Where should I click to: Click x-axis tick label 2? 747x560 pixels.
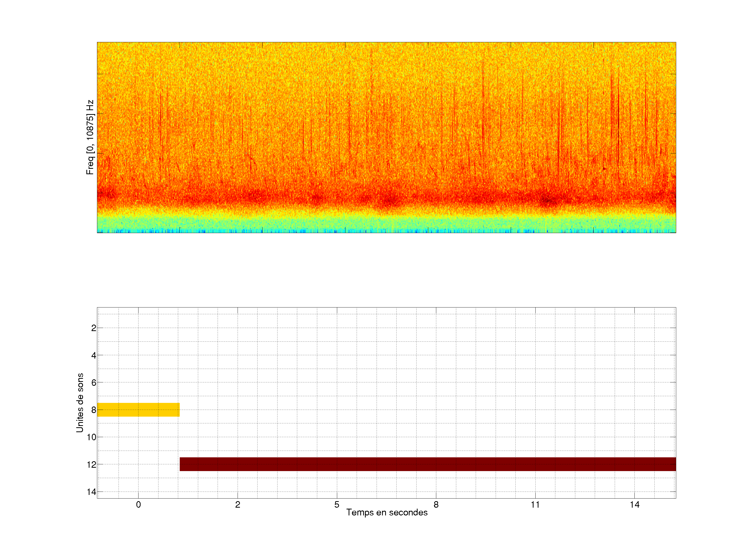[238, 505]
